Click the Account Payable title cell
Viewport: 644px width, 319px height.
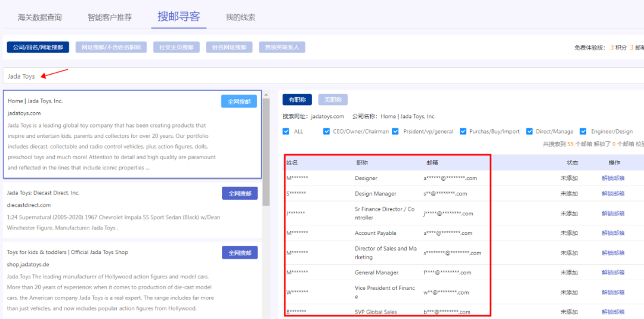[376, 233]
